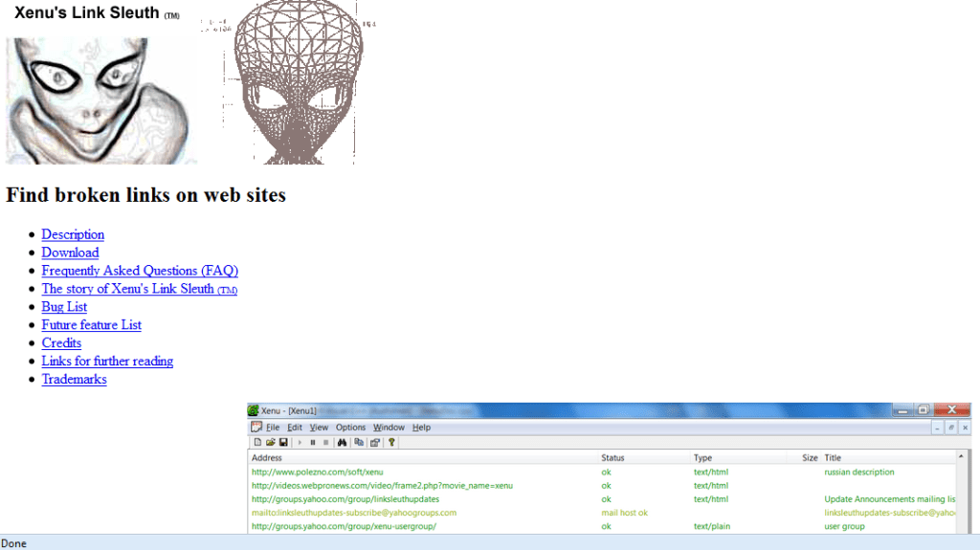Select the groups.yahoo.com/group/xenu-usergroup/ row
This screenshot has width=980, height=550.
[602, 526]
